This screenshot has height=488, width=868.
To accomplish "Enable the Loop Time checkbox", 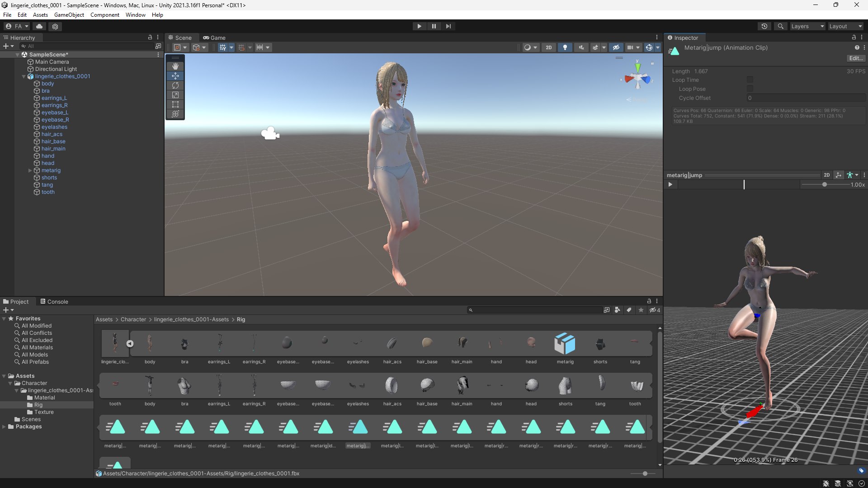I will (x=750, y=80).
